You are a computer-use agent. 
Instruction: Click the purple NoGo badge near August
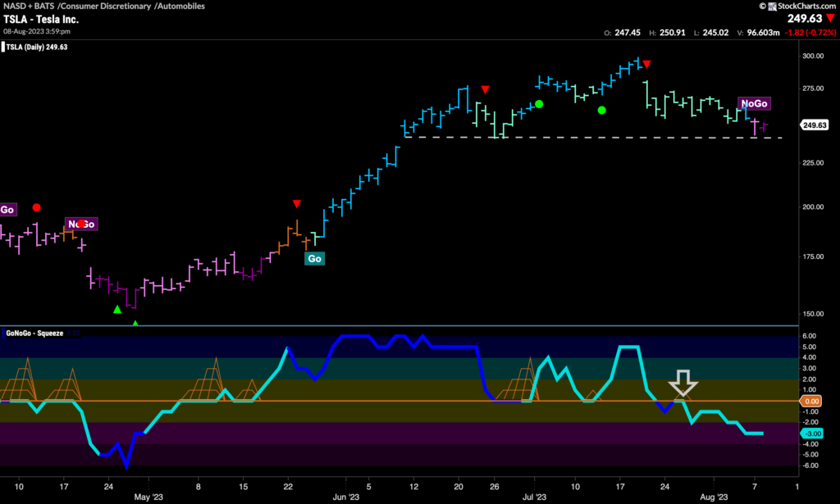pyautogui.click(x=753, y=103)
